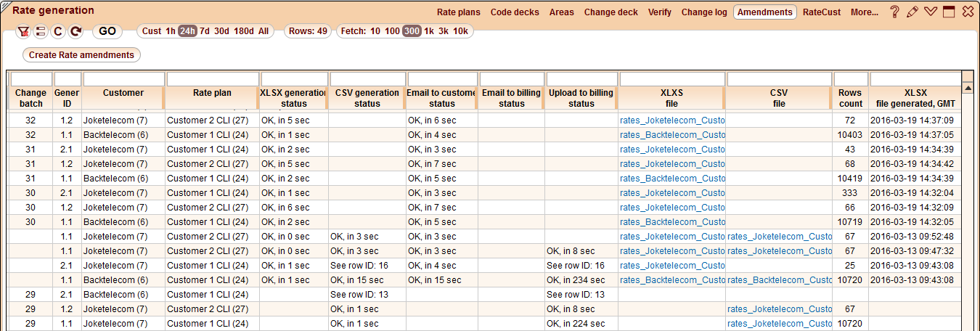Set fetch size to 1k
This screenshot has width=980, height=331.
[429, 31]
